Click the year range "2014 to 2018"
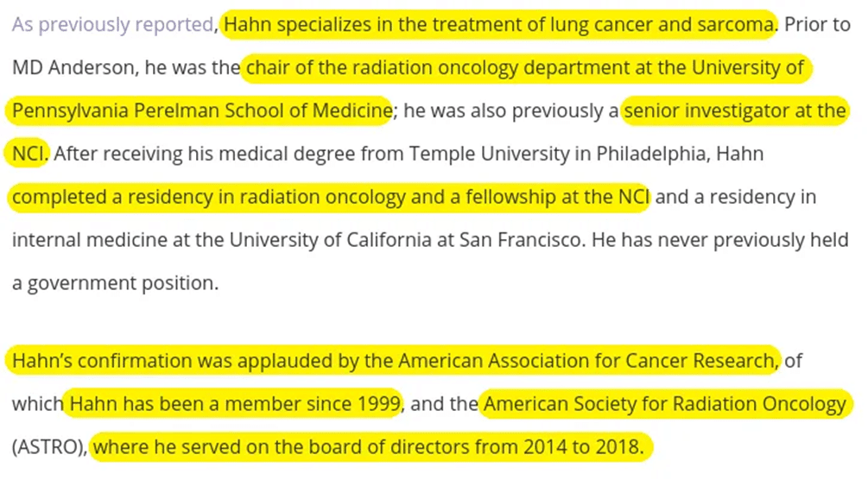Viewport: 868px width, 480px height. 582,447
